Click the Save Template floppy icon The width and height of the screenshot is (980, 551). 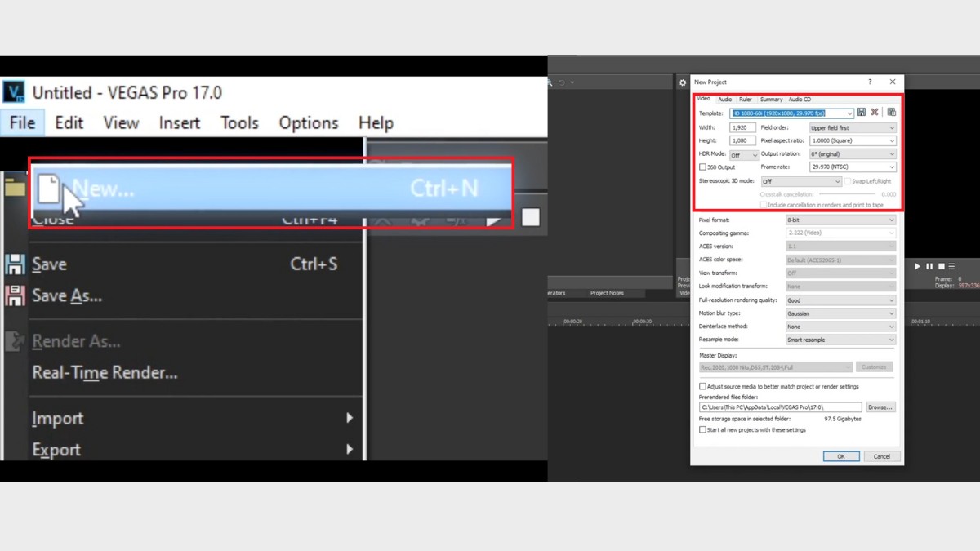pyautogui.click(x=862, y=113)
